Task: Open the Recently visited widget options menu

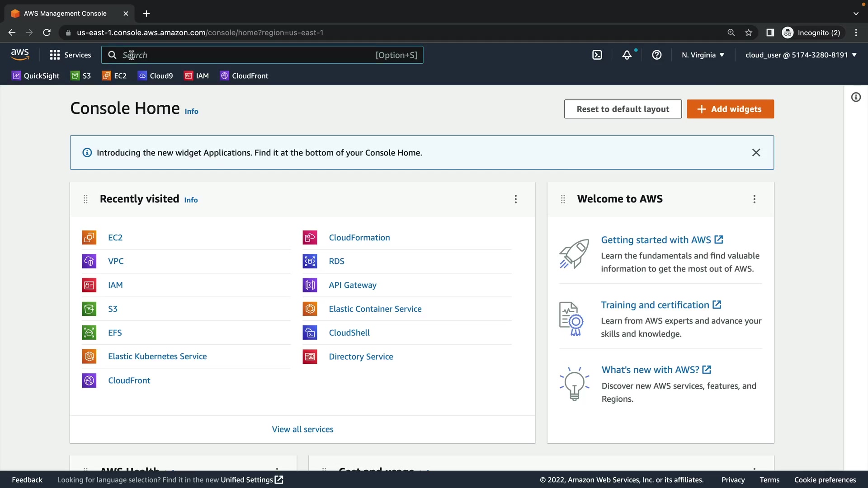Action: (515, 199)
